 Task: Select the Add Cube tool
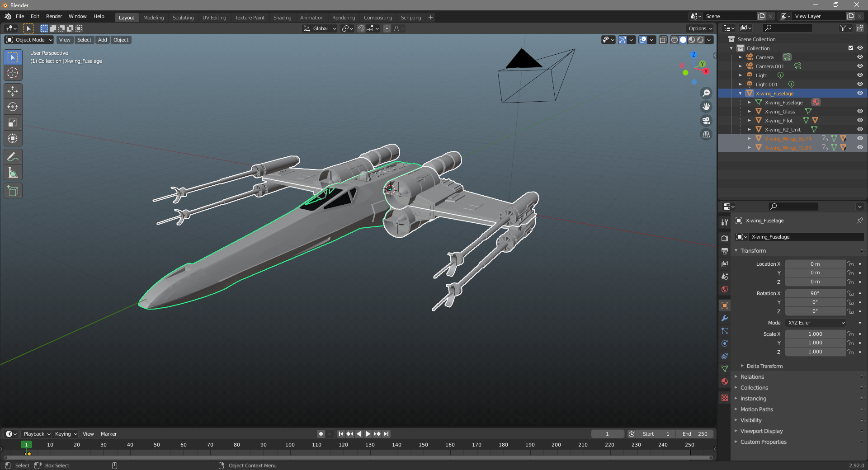[x=13, y=190]
